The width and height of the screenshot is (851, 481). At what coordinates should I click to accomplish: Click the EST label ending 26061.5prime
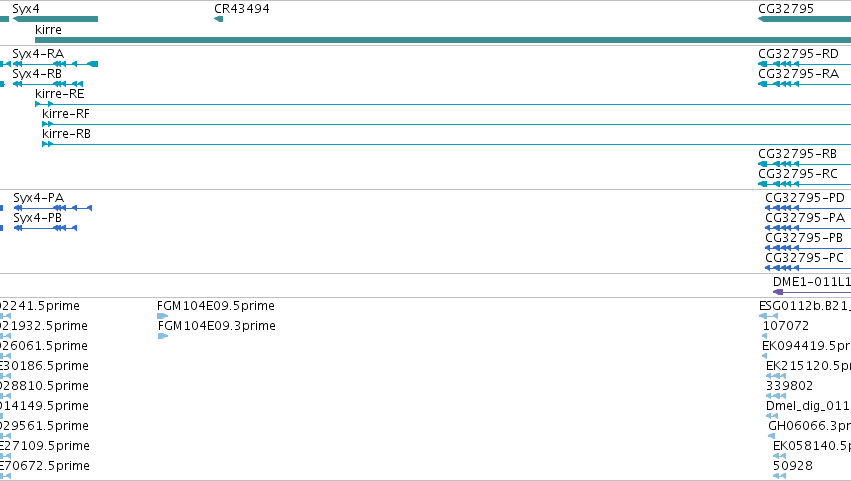pos(43,346)
